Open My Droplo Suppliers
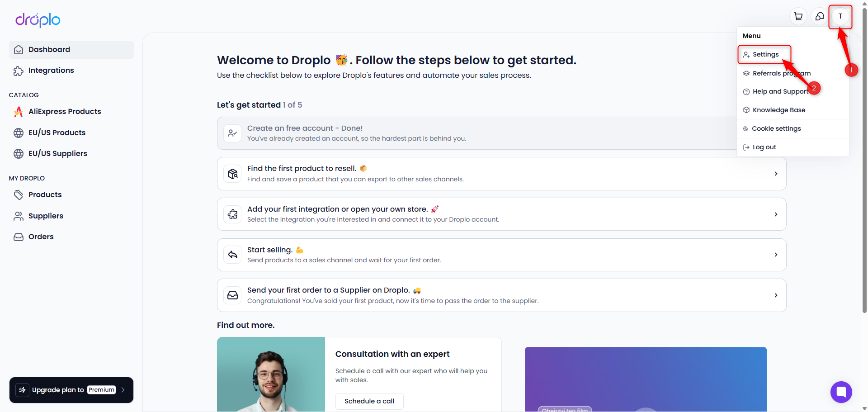Screen dimensions: 868x412 (x=71, y=216)
